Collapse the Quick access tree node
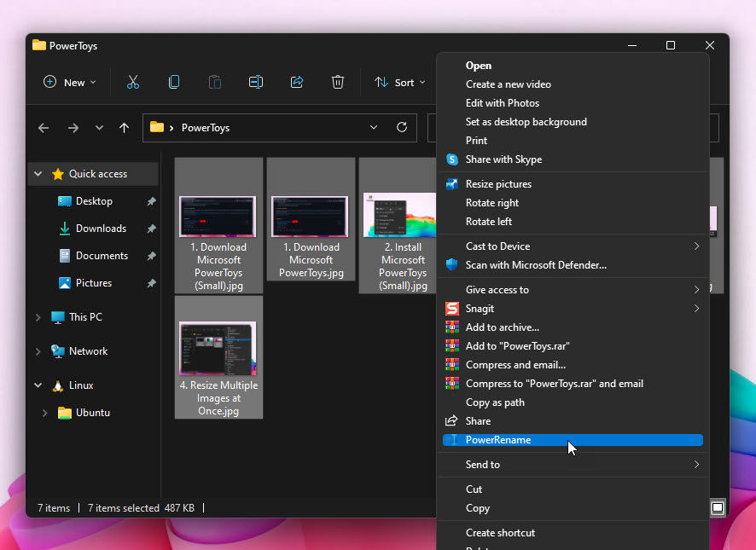This screenshot has width=756, height=550. click(38, 174)
